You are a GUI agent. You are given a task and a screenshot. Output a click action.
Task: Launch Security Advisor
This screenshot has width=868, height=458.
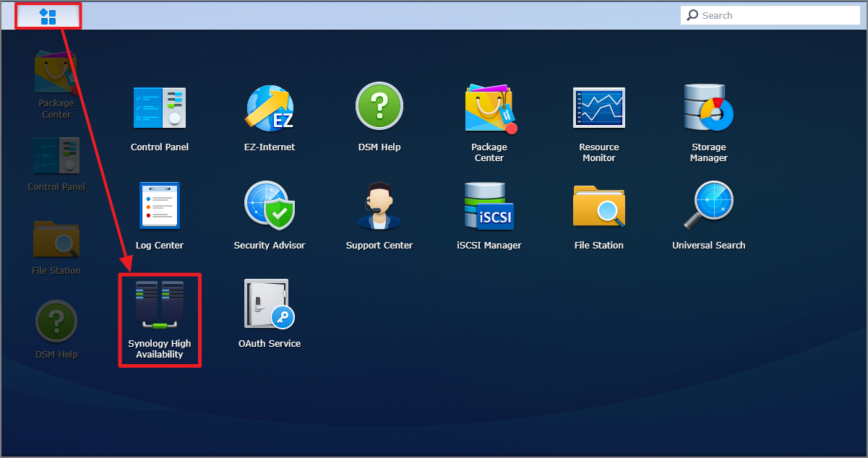point(270,206)
